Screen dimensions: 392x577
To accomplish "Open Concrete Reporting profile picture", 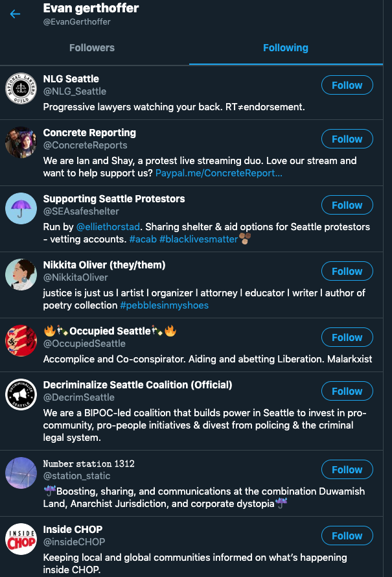I will coord(21,143).
